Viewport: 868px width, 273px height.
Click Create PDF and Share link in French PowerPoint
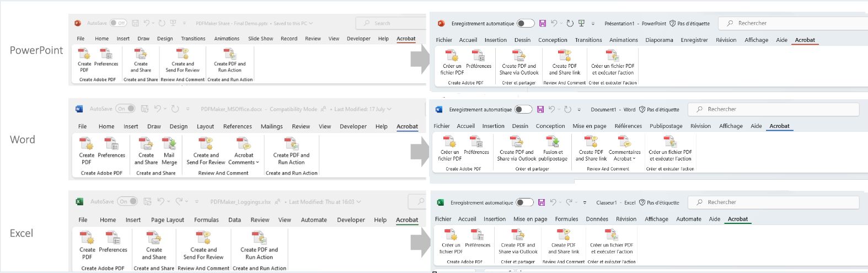(565, 62)
